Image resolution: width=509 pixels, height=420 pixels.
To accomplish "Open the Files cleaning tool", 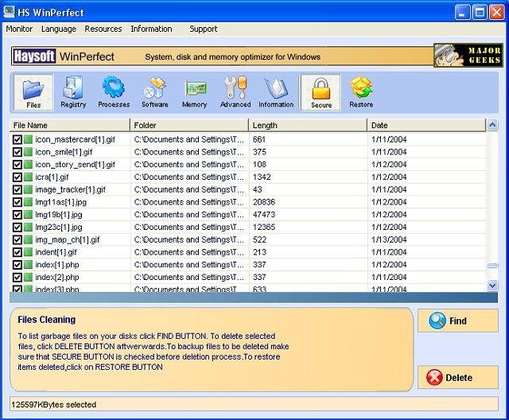I will coord(33,92).
